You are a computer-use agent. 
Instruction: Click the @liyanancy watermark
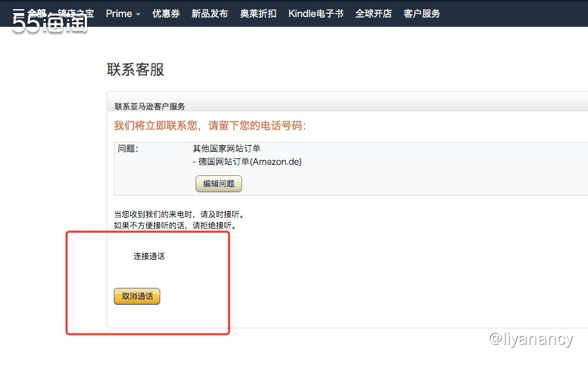click(x=530, y=339)
